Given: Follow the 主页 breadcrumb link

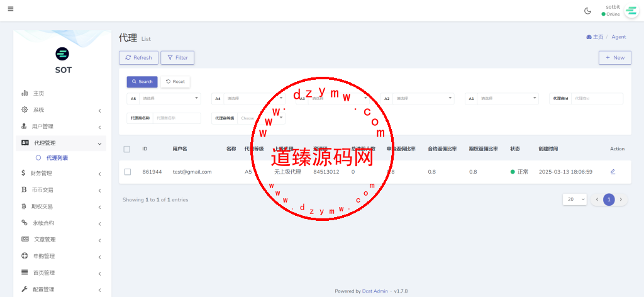Looking at the screenshot, I should (x=598, y=37).
